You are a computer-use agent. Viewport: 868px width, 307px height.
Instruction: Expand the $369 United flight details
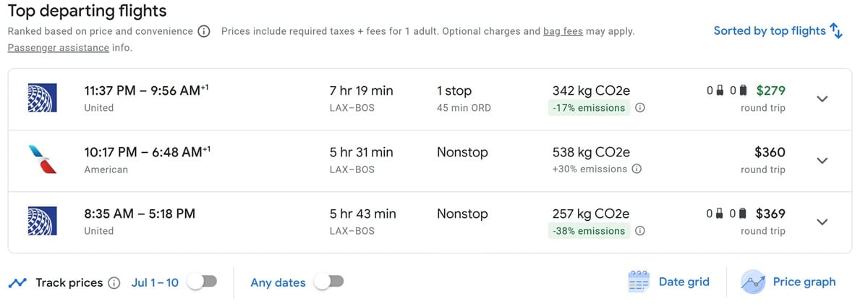822,222
